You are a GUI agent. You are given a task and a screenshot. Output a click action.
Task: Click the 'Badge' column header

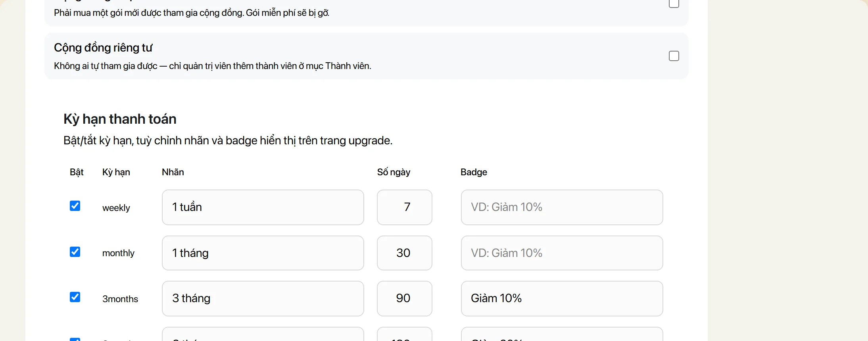click(474, 172)
